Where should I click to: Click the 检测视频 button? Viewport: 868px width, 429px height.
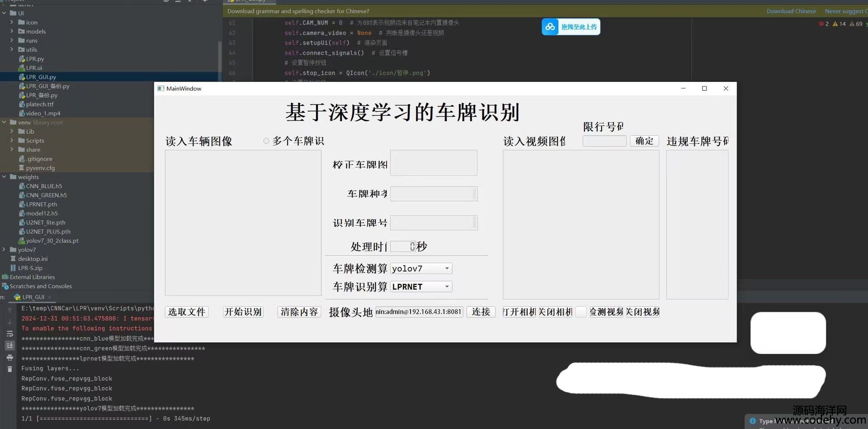click(x=607, y=312)
